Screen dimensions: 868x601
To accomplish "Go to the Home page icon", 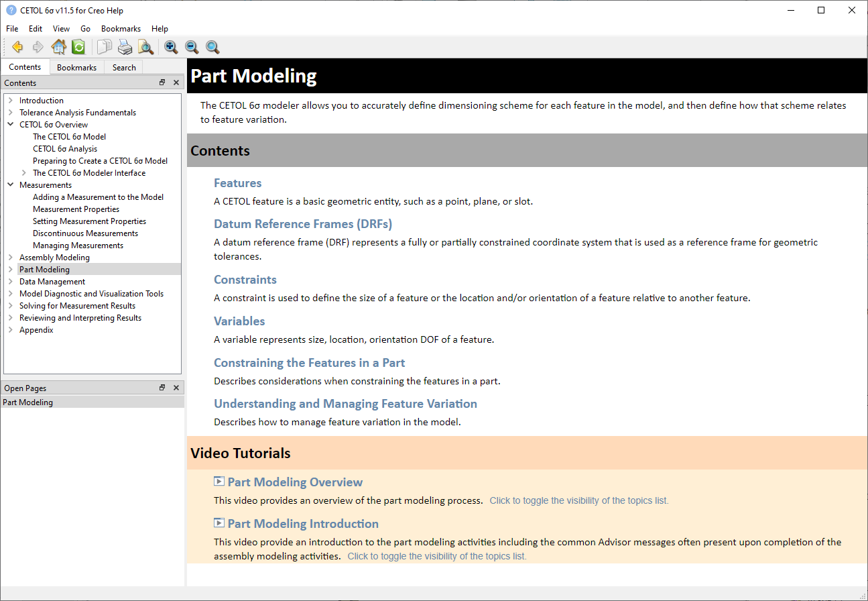I will click(x=59, y=47).
